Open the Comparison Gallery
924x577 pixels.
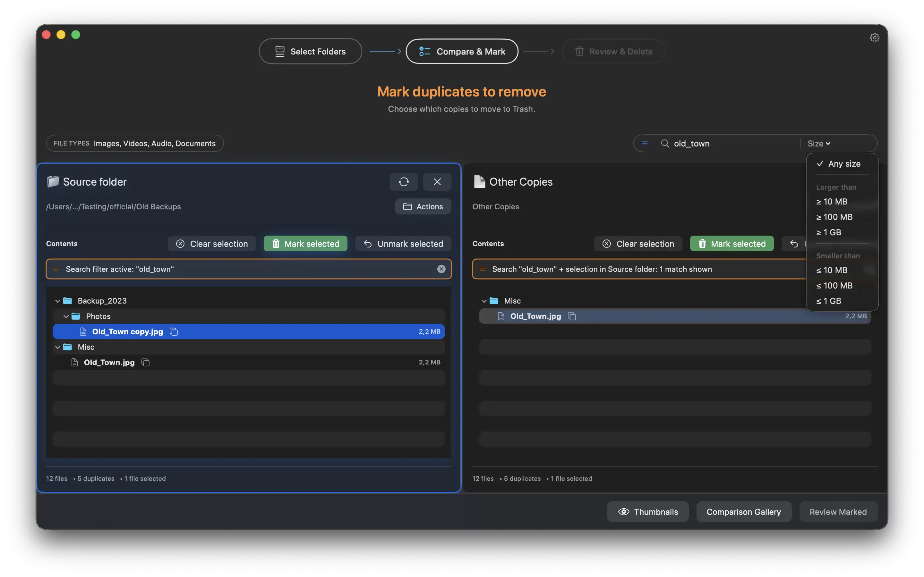(x=744, y=511)
